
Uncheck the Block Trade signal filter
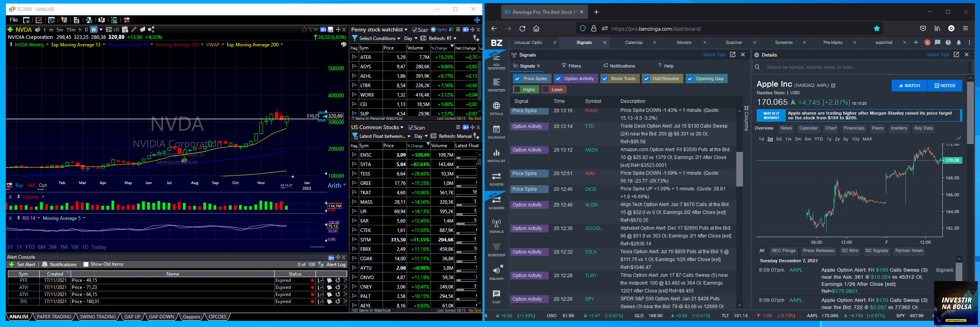[605, 79]
